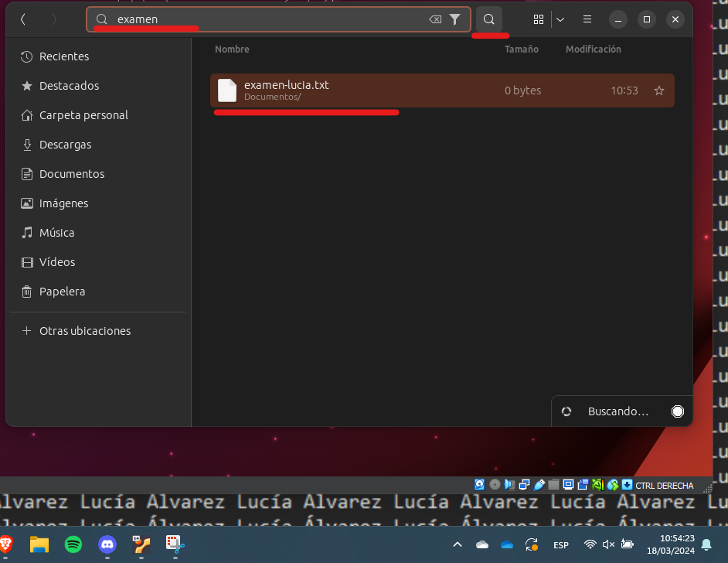Image resolution: width=728 pixels, height=563 pixels.
Task: Sort by Modificación column header
Action: 593,49
